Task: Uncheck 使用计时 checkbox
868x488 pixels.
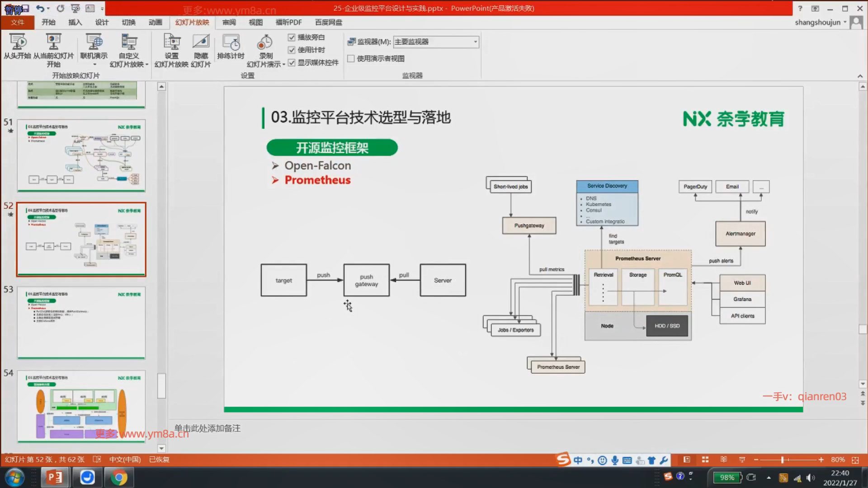Action: point(292,50)
